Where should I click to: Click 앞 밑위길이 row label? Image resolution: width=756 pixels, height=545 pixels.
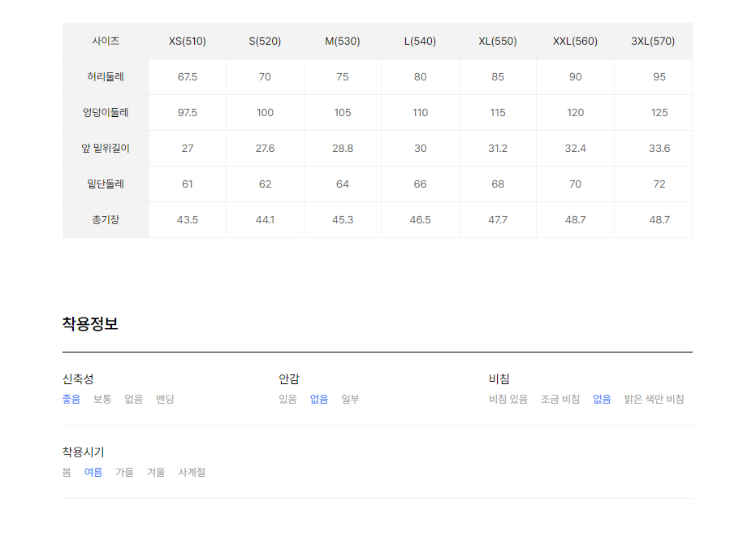(x=106, y=149)
